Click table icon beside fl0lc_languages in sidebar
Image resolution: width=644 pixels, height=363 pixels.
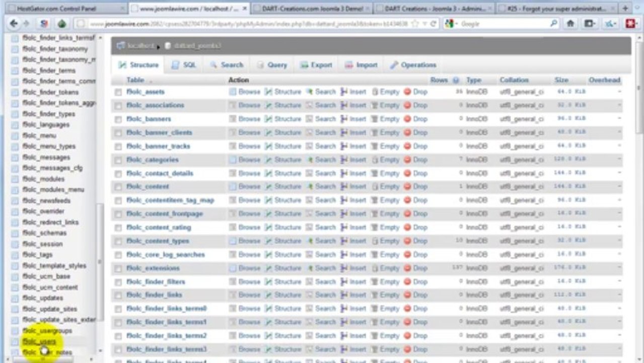tap(15, 125)
